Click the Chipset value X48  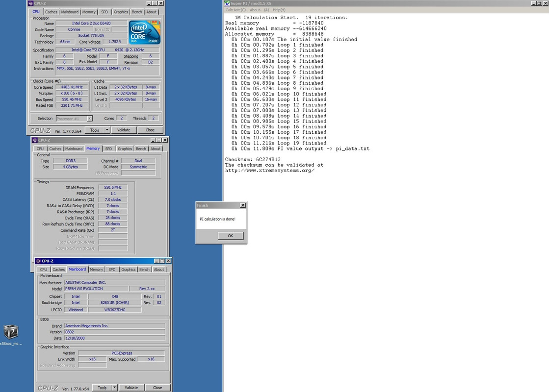point(115,296)
